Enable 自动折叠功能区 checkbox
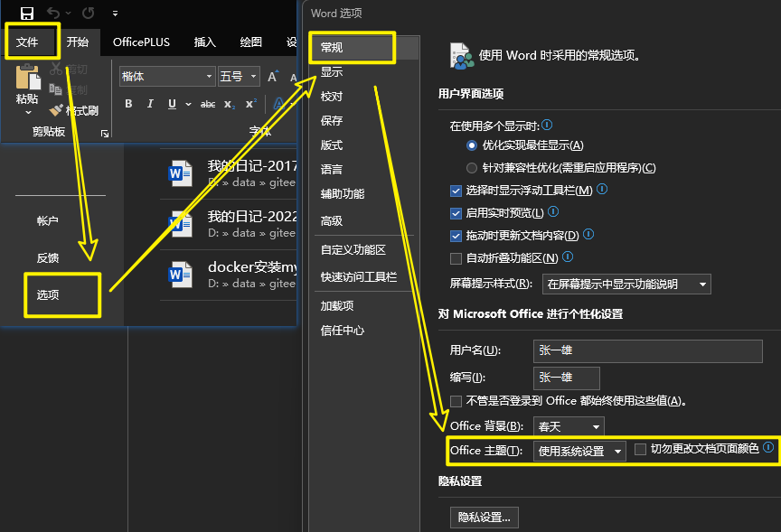Screen dimensions: 781x532 [x=456, y=258]
